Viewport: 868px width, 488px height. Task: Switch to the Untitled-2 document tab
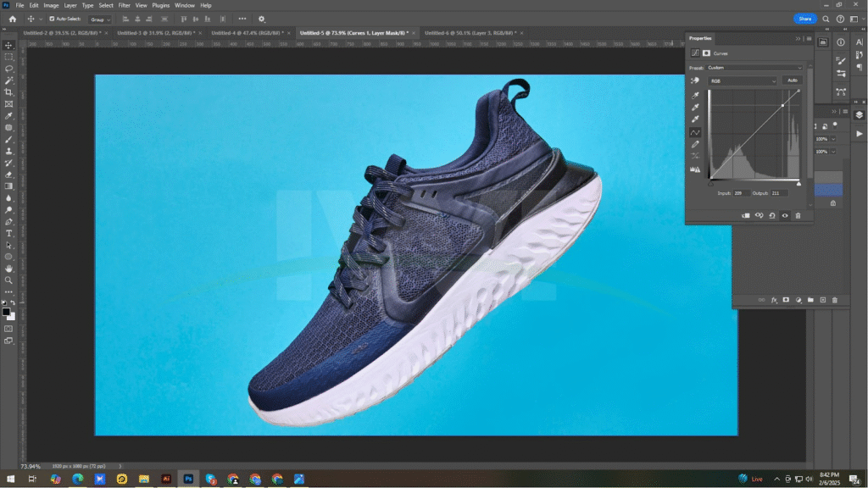pyautogui.click(x=62, y=33)
